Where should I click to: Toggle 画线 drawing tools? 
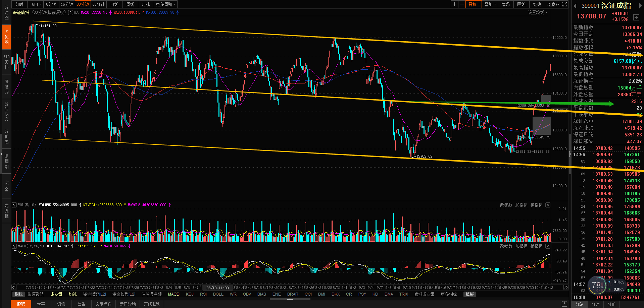tap(522, 4)
